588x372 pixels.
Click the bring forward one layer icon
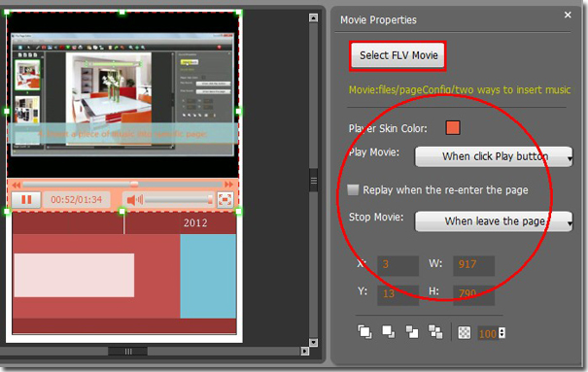coord(412,331)
